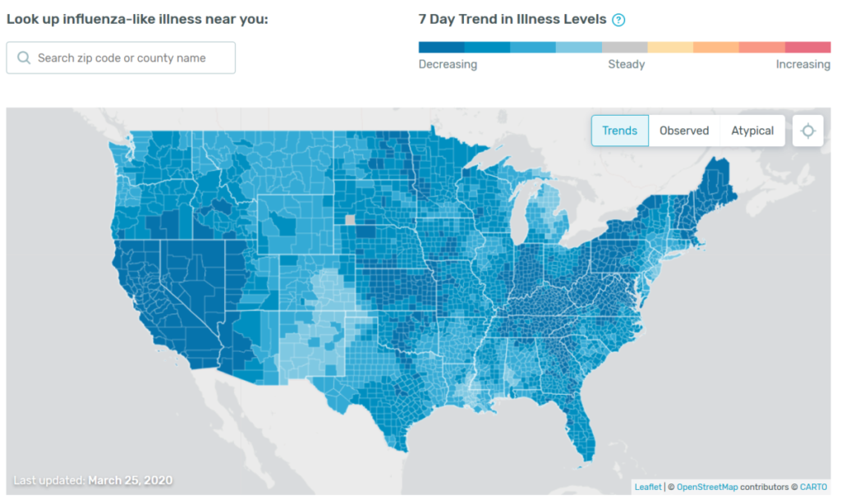The image size is (841, 504).
Task: Switch to the Observed map view
Action: pos(684,131)
